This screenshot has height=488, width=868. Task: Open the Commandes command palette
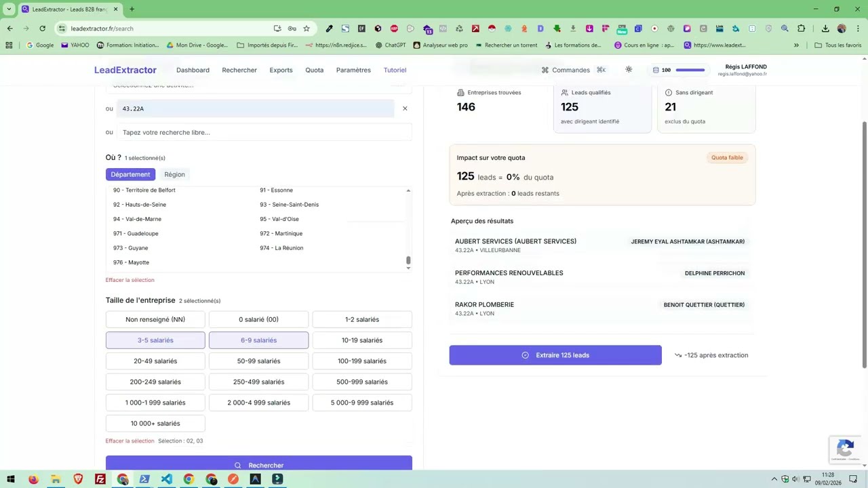[573, 70]
